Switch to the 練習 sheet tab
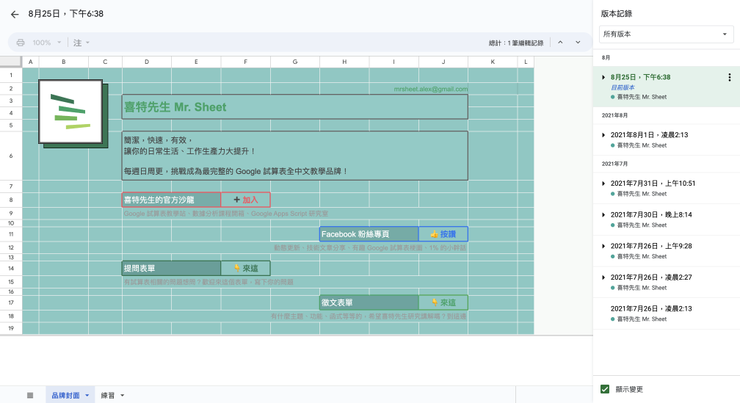 pos(108,395)
